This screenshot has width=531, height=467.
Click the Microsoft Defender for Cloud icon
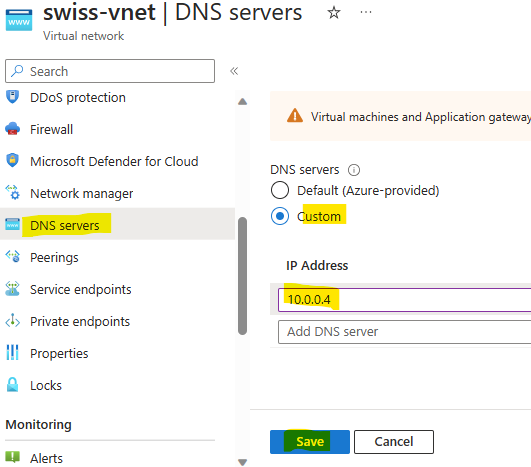click(13, 161)
